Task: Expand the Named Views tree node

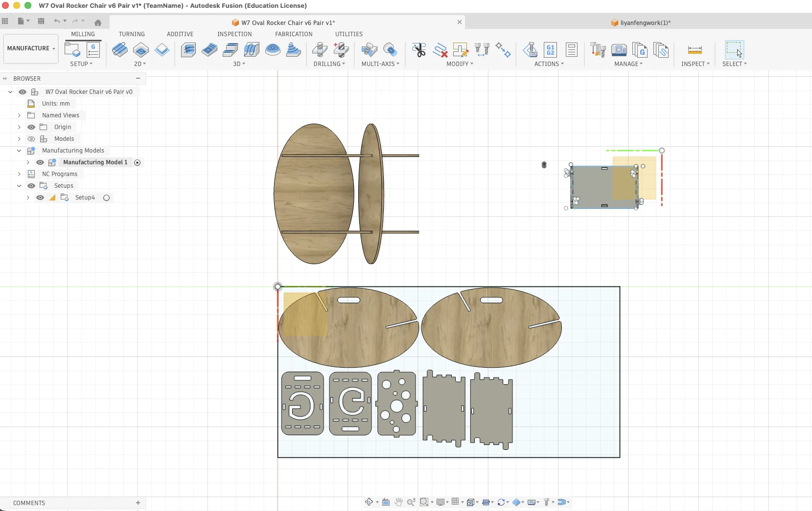Action: tap(19, 115)
